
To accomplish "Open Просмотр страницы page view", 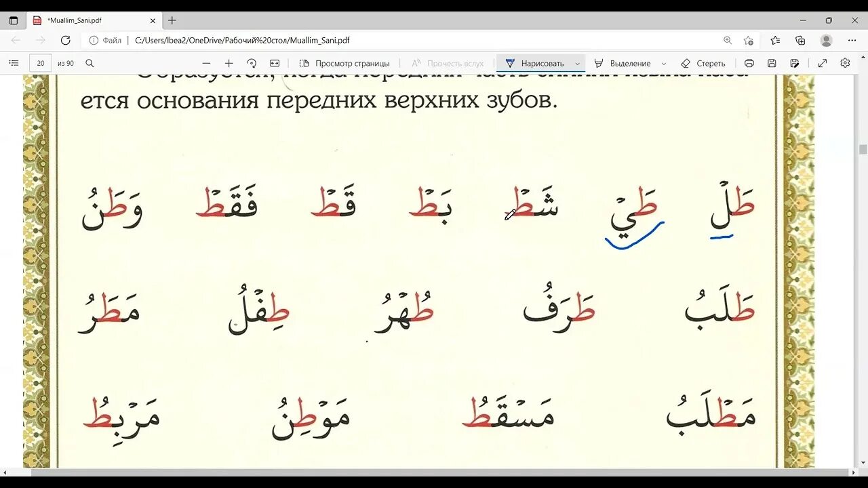I will (345, 63).
